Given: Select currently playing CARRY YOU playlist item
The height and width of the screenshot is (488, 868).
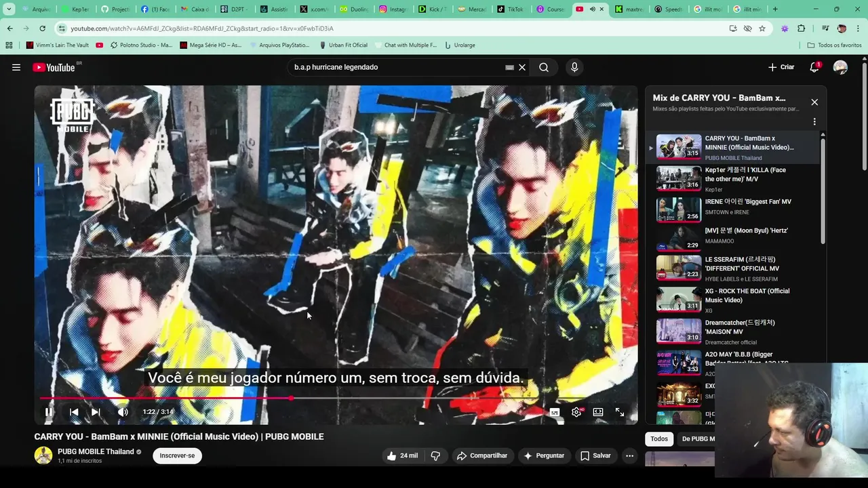Looking at the screenshot, I should click(732, 147).
